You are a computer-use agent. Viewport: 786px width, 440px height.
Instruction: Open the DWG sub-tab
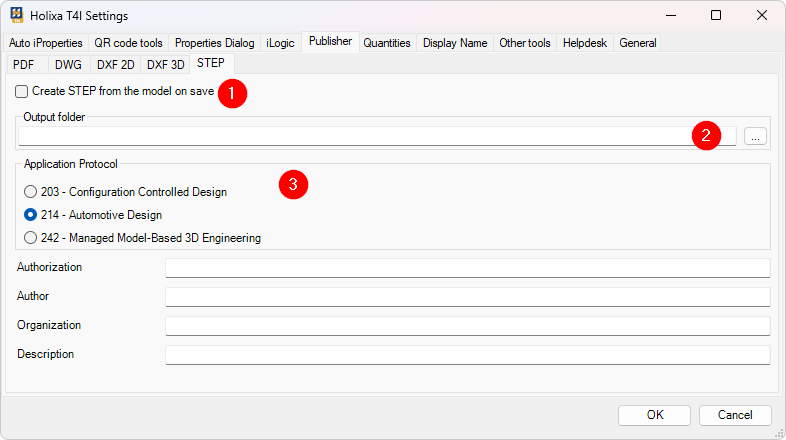[68, 64]
